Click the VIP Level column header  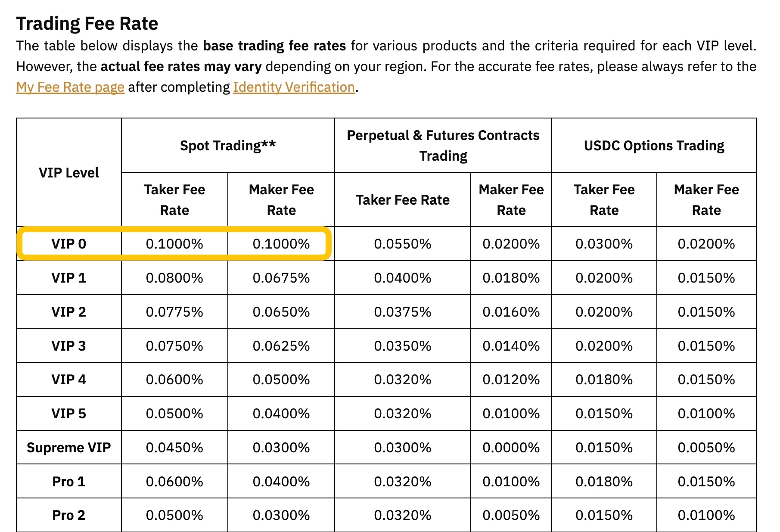click(x=69, y=173)
